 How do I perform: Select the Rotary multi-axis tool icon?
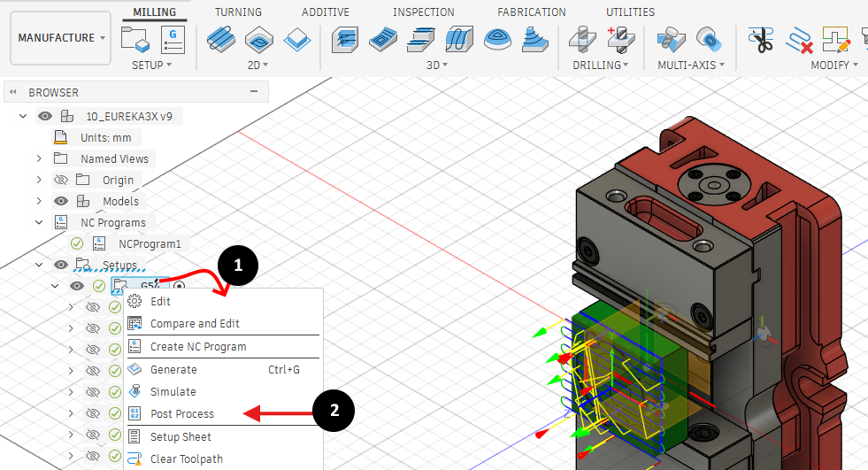click(x=709, y=40)
